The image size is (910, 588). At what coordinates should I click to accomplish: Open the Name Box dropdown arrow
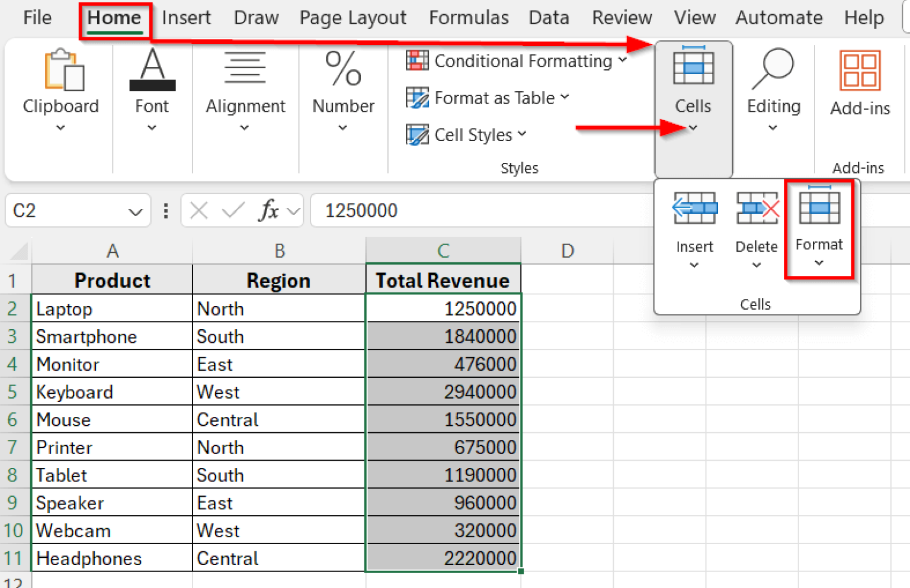(x=136, y=211)
